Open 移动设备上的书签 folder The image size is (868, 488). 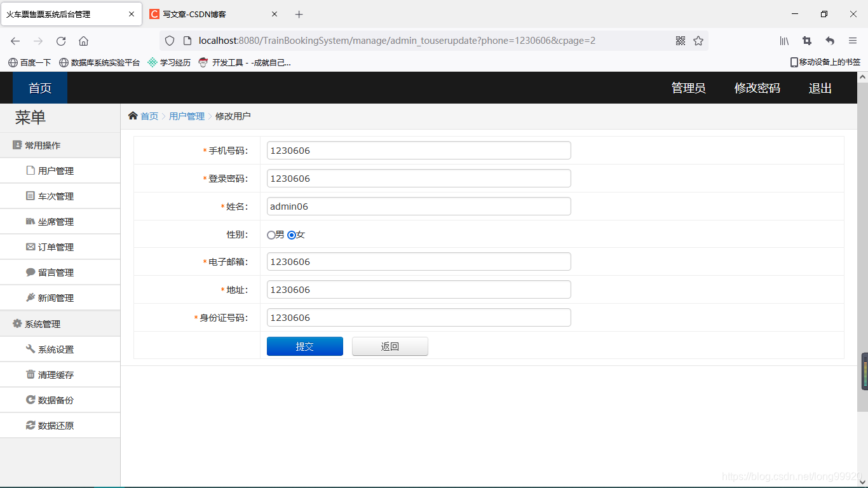click(x=825, y=62)
